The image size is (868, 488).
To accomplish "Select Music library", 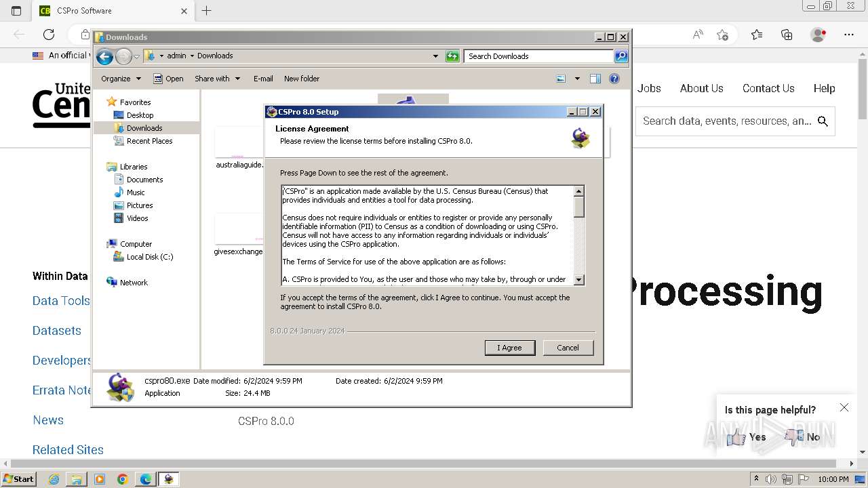I will coord(136,192).
